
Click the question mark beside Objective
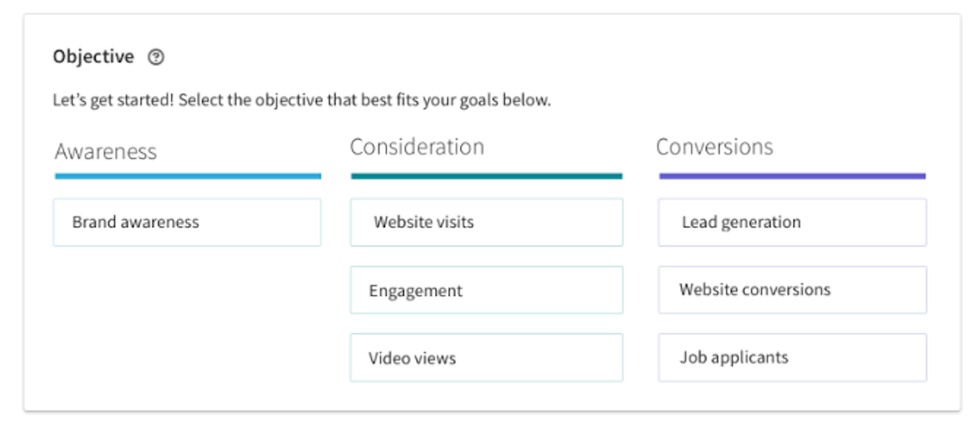pos(156,57)
